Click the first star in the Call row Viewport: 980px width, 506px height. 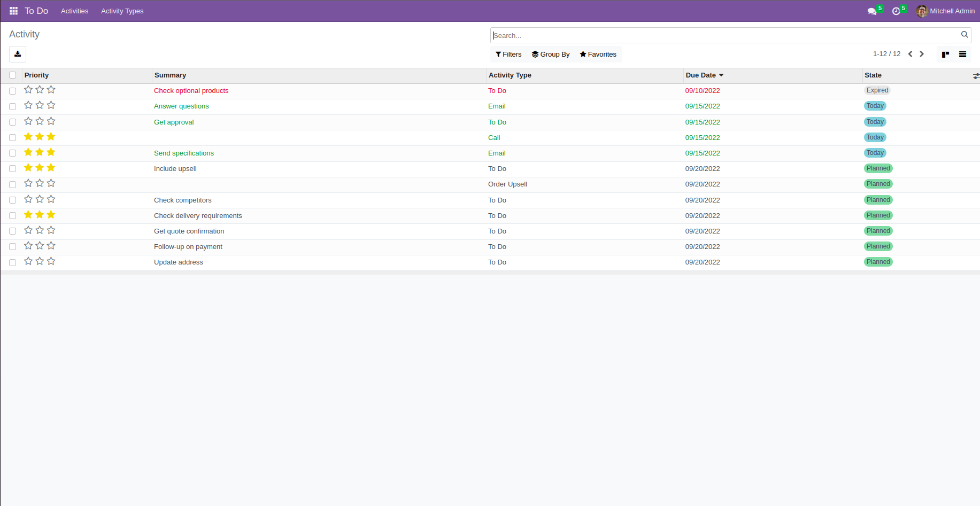(x=28, y=137)
